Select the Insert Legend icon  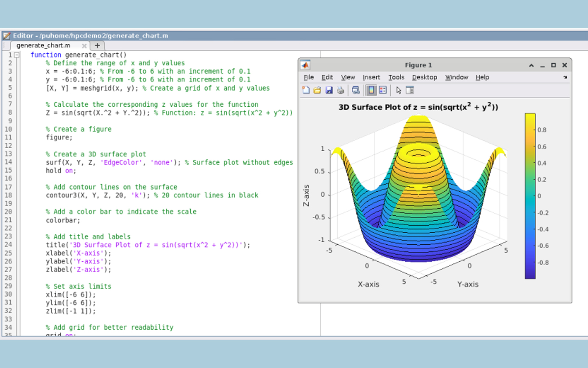pos(383,90)
